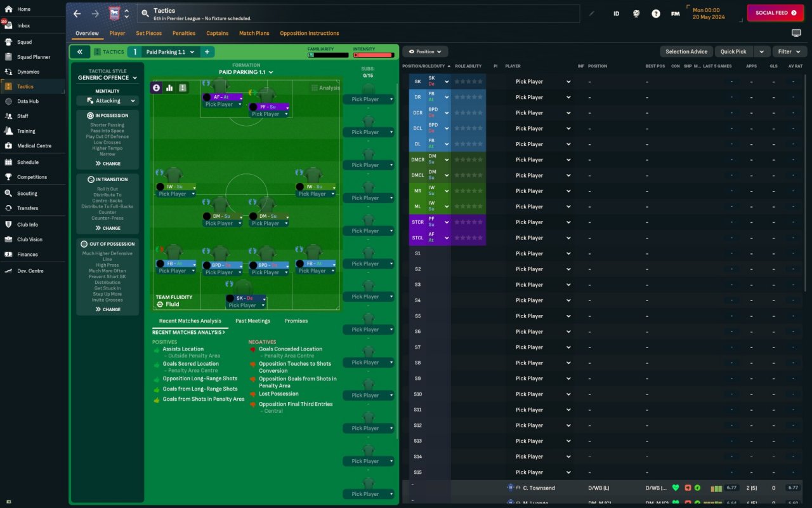This screenshot has width=812, height=508.
Task: Click the FM logo icon
Action: (676, 13)
